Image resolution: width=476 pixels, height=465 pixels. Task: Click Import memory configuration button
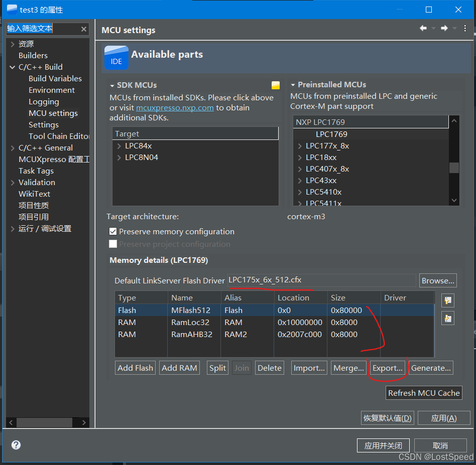tap(309, 368)
